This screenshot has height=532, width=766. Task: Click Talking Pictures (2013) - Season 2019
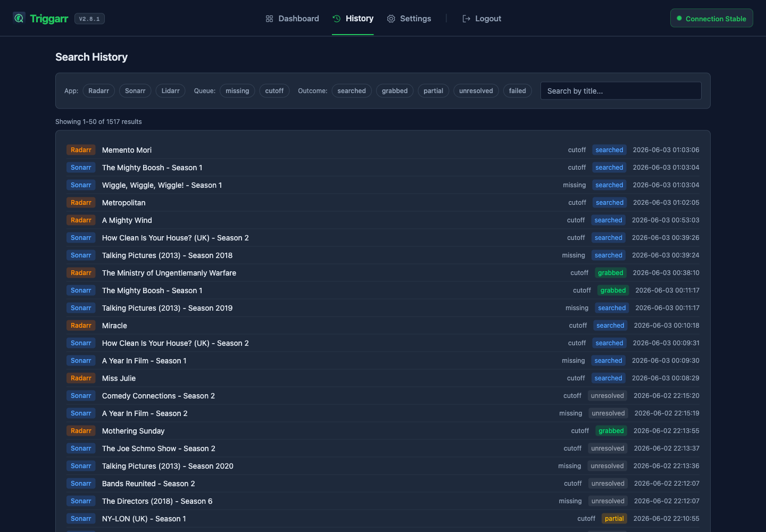pyautogui.click(x=167, y=308)
